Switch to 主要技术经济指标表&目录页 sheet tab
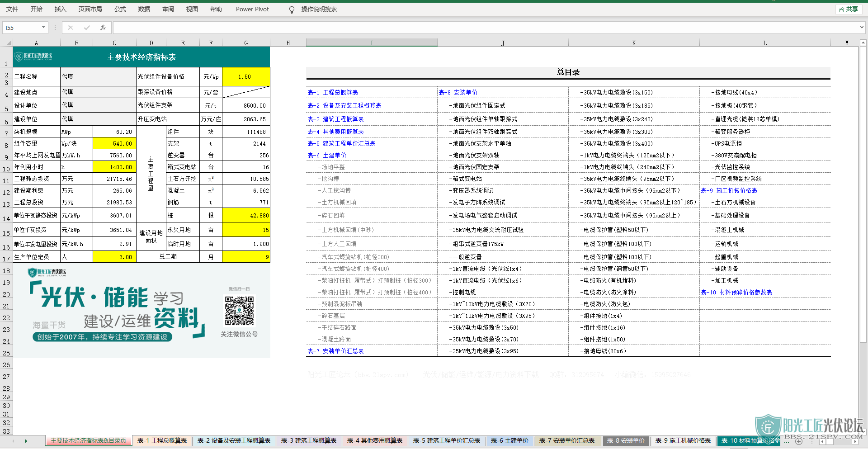The width and height of the screenshot is (868, 449). (89, 441)
